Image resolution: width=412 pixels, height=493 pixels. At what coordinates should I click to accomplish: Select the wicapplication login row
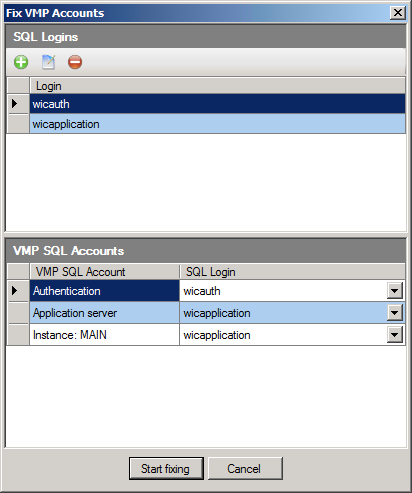tap(218, 124)
